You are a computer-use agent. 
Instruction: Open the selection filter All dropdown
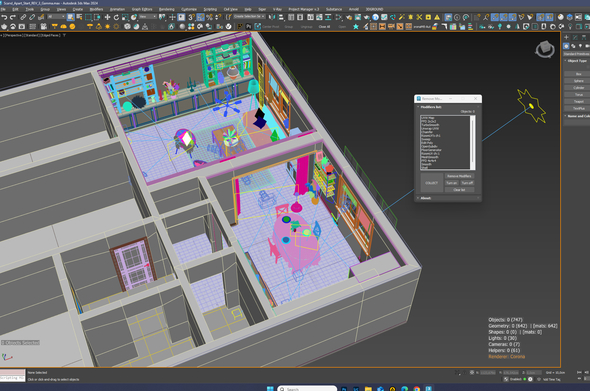coord(56,17)
